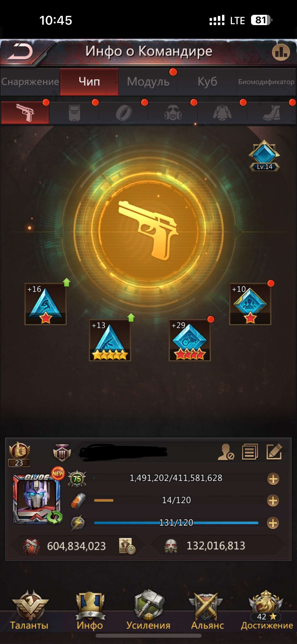Select the ring slot icon
Screen dimensions: 297x644
pos(124,113)
